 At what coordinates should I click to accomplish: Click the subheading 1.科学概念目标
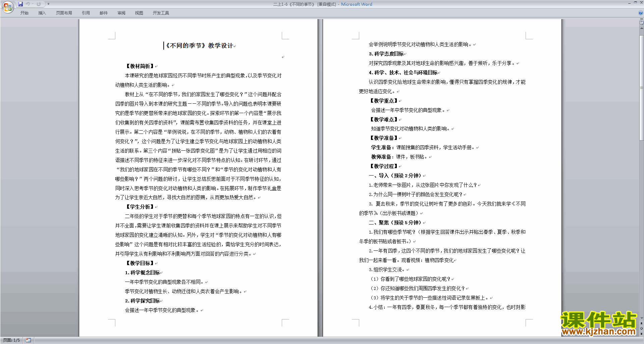143,273
